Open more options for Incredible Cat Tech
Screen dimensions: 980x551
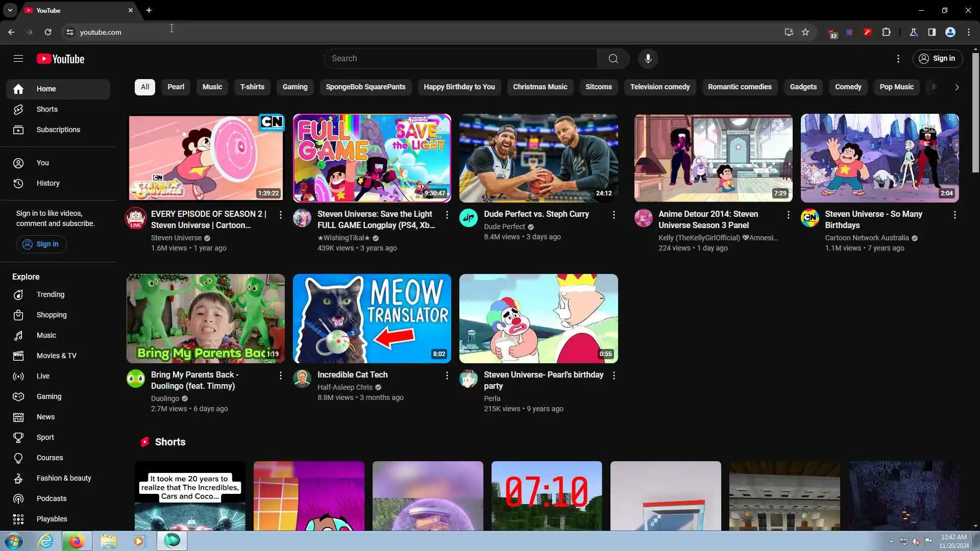[447, 375]
